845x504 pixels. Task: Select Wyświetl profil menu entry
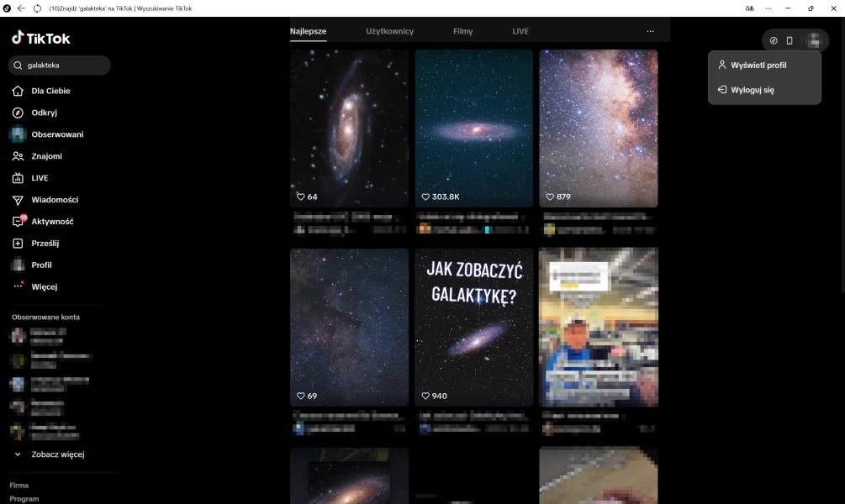(758, 65)
